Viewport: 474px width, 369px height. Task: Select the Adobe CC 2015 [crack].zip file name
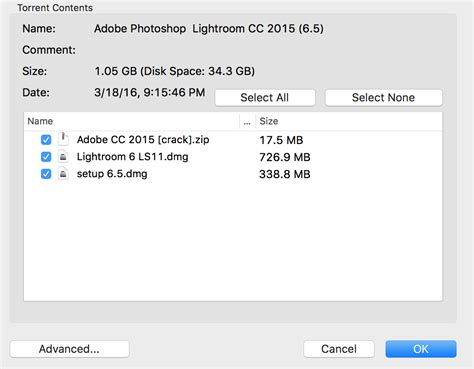[143, 139]
